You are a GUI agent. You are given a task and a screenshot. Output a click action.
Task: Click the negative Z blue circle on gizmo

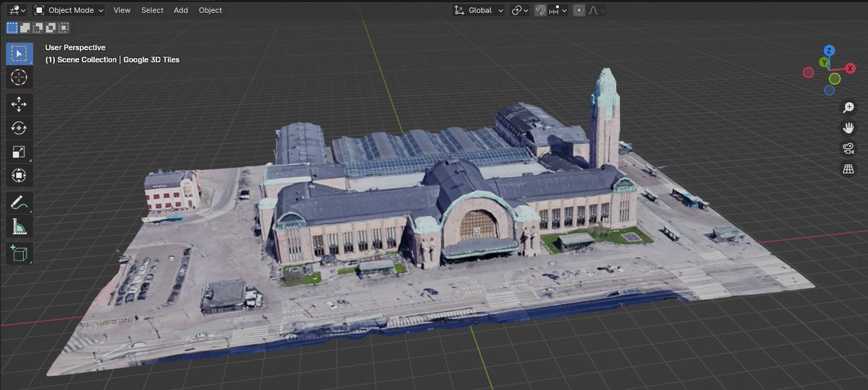point(829,90)
